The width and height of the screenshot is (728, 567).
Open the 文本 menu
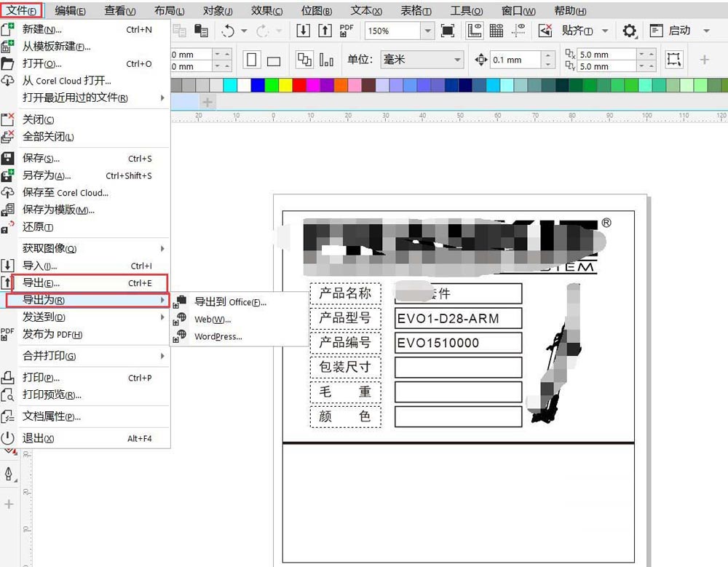(x=365, y=10)
